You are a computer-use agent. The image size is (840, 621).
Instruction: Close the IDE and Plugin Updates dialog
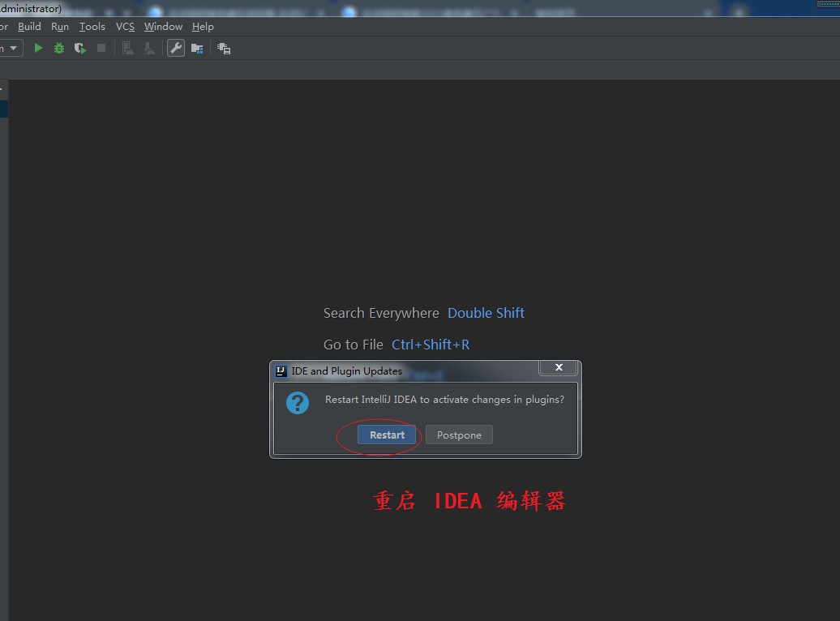tap(558, 367)
